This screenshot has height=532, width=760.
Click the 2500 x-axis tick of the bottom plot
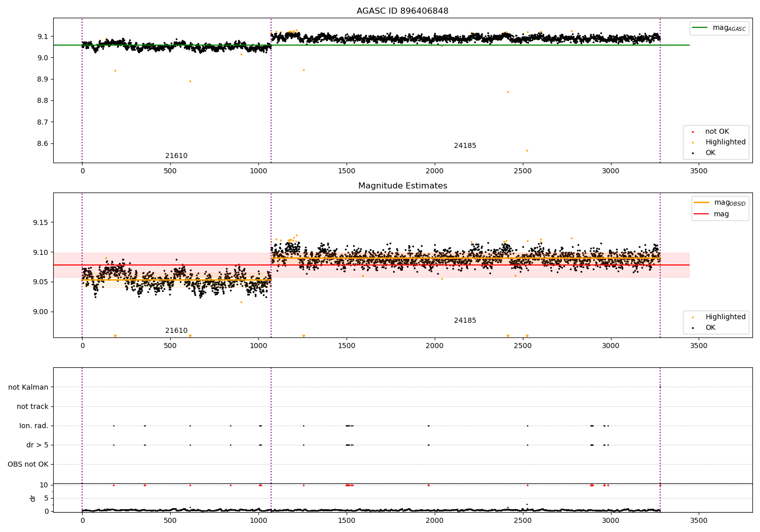[x=523, y=520]
